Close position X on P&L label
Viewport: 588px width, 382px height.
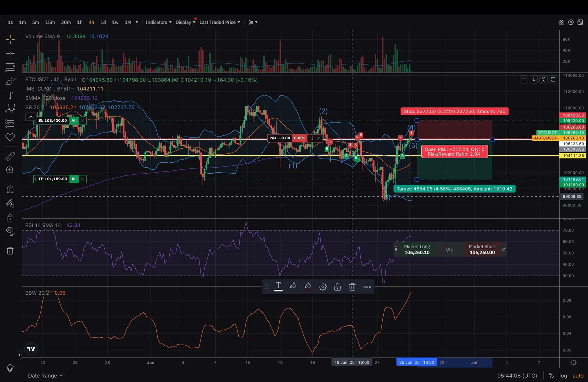[x=319, y=138]
